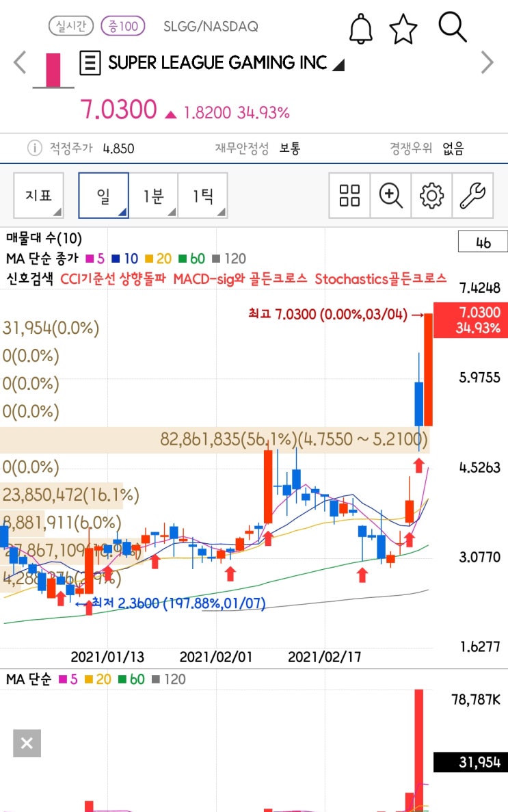Screen dimensions: 508x812
Task: Expand the SUPER LEAGUE GAMING INC dropdown triangle
Action: pyautogui.click(x=338, y=65)
